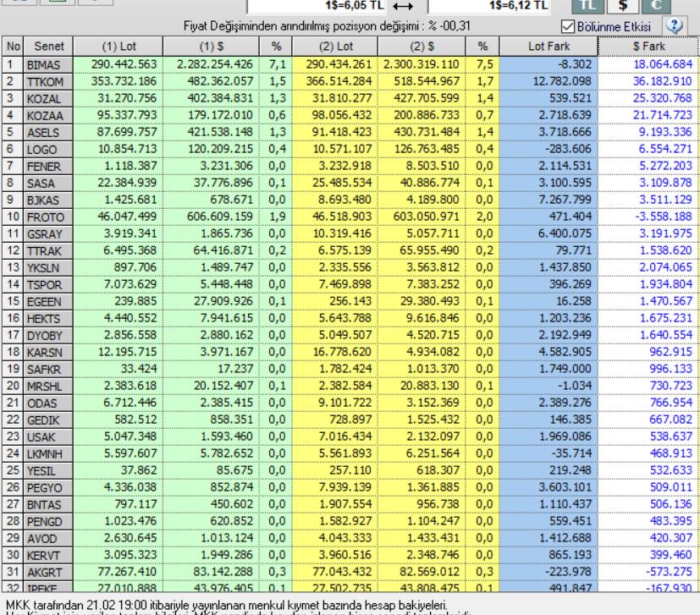Click TTKOM Lot Fark value 12.782.098
The width and height of the screenshot is (700, 615).
pos(561,81)
